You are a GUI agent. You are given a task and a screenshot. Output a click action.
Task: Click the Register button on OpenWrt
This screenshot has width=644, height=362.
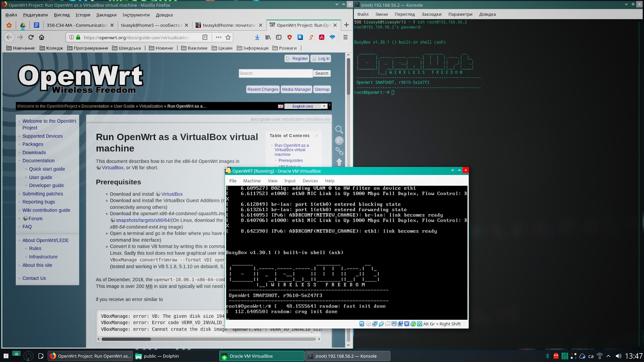point(297,59)
